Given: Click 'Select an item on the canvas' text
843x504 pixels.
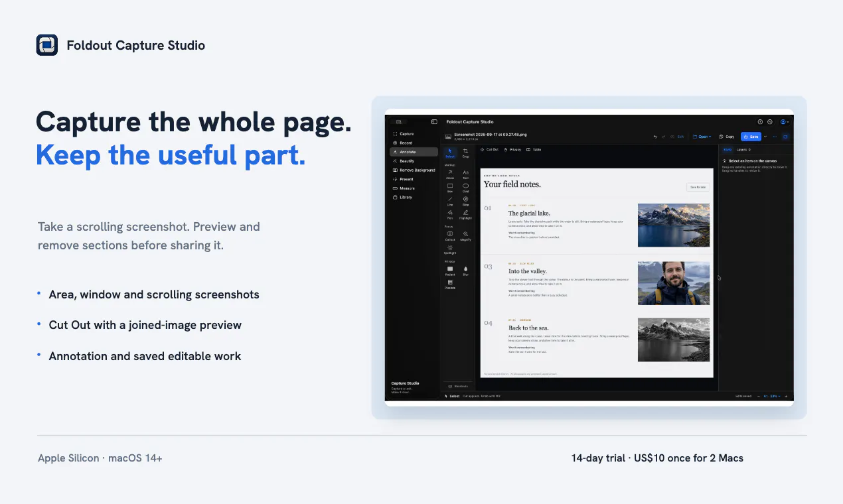Looking at the screenshot, I should [x=753, y=160].
